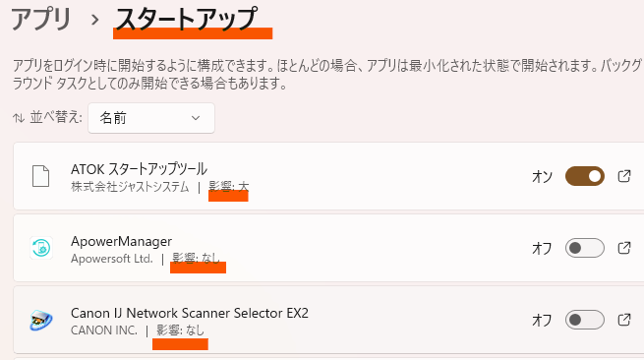The width and height of the screenshot is (644, 360).
Task: Open the external link icon for ATOK
Action: 624,176
